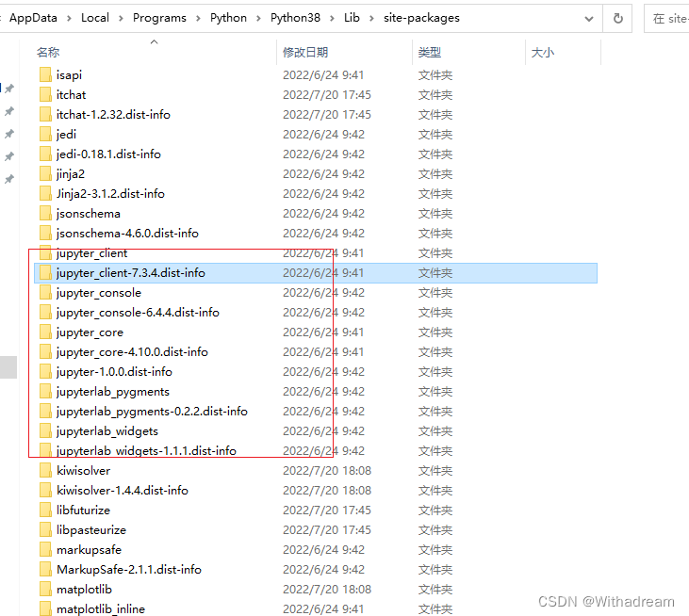The height and width of the screenshot is (616, 689).
Task: Click the search box for site-packages
Action: [x=667, y=19]
